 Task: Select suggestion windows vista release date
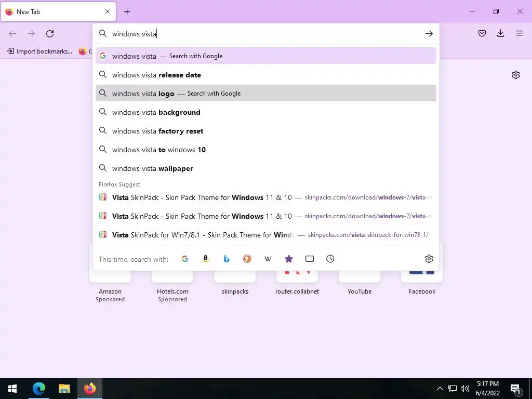(x=265, y=75)
